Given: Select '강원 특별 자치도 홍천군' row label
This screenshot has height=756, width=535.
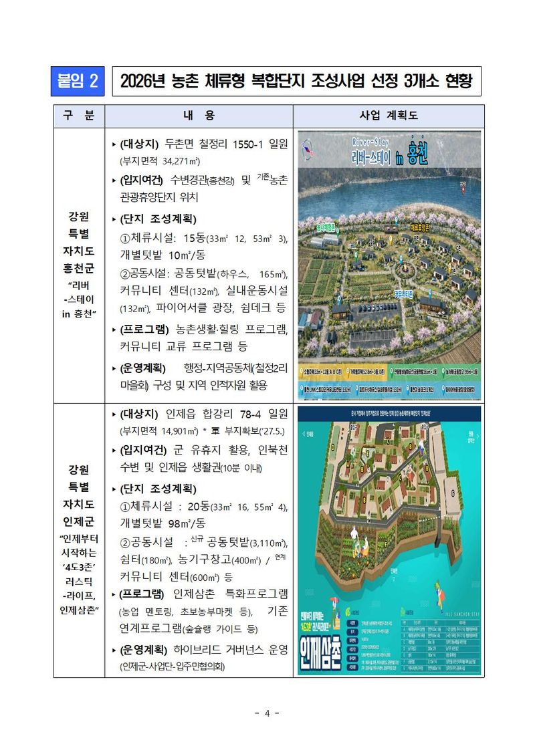Looking at the screenshot, I should click(x=79, y=242).
